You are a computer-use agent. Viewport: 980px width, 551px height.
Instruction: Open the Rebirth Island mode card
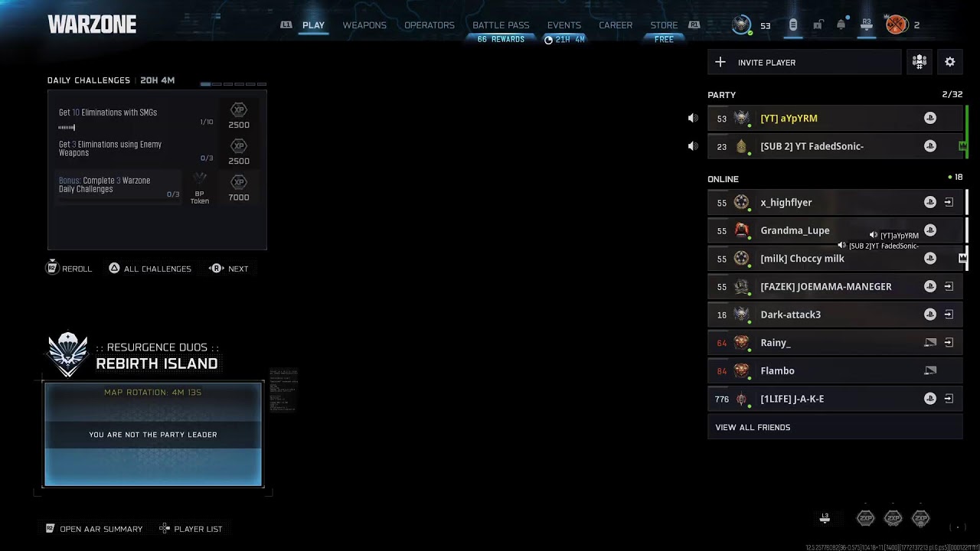pos(153,434)
